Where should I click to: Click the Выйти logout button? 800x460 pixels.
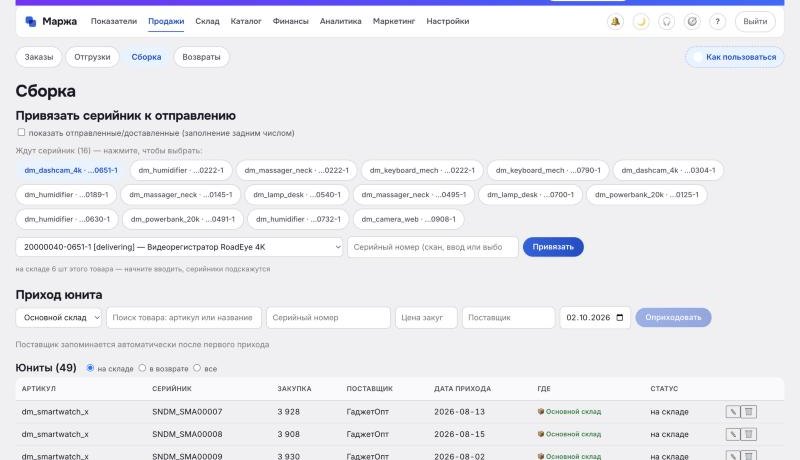coord(755,21)
